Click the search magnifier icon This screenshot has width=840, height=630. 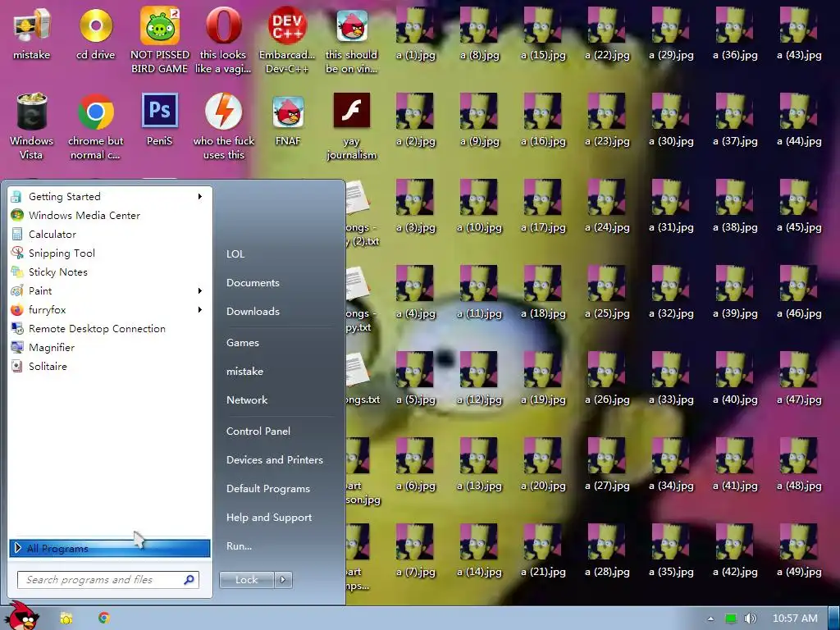pyautogui.click(x=189, y=580)
